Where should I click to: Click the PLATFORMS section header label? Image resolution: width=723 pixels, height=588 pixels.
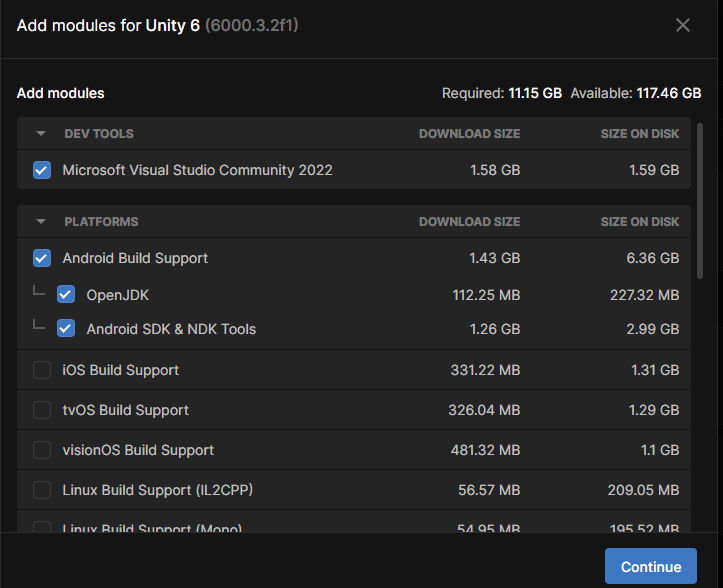(x=101, y=222)
